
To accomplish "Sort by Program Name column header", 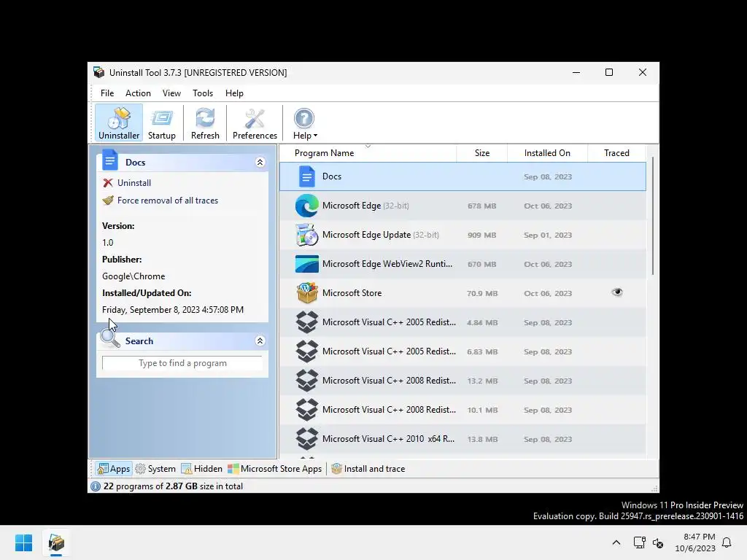I will pos(368,153).
